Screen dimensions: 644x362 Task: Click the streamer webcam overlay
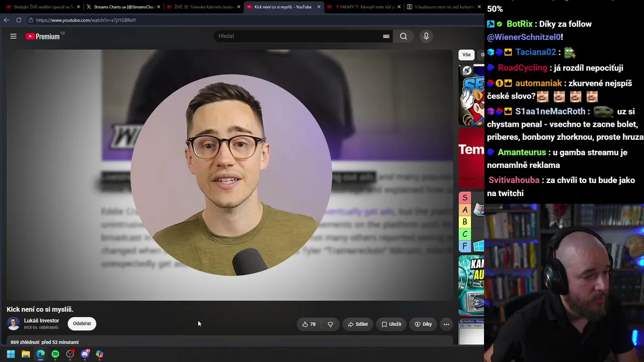(564, 283)
